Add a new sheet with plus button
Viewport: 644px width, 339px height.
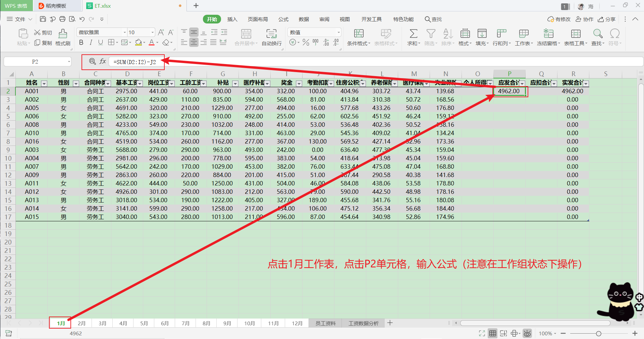(x=390, y=323)
